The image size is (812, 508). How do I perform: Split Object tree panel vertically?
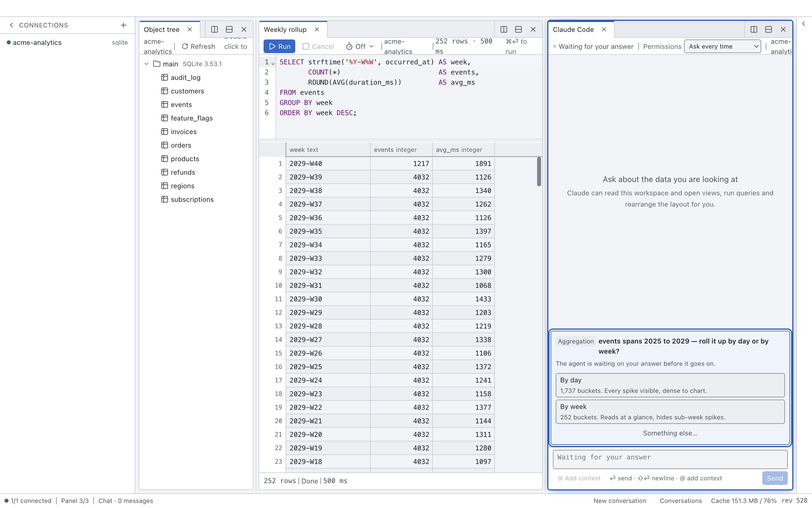(214, 30)
